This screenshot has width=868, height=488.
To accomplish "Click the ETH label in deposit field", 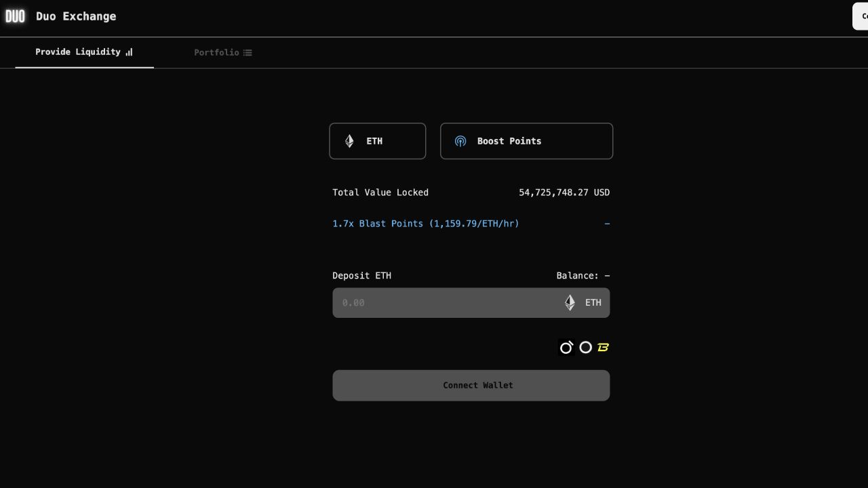I will (x=593, y=303).
